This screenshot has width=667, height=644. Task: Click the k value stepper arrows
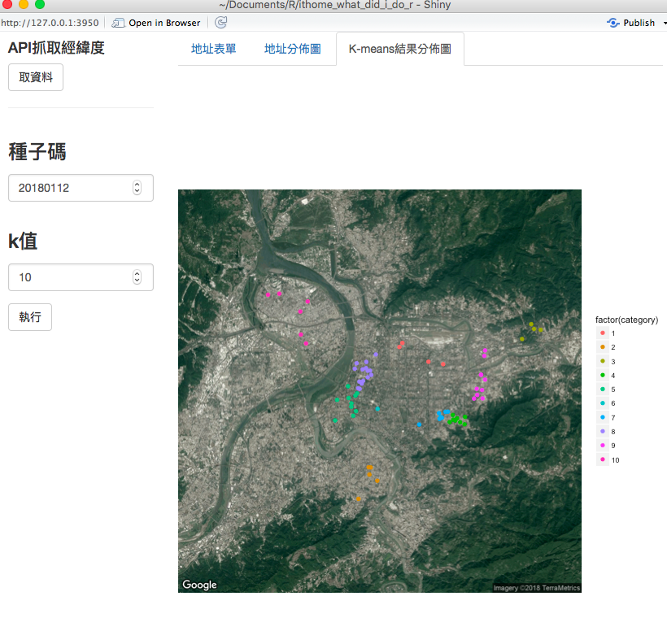pos(137,277)
